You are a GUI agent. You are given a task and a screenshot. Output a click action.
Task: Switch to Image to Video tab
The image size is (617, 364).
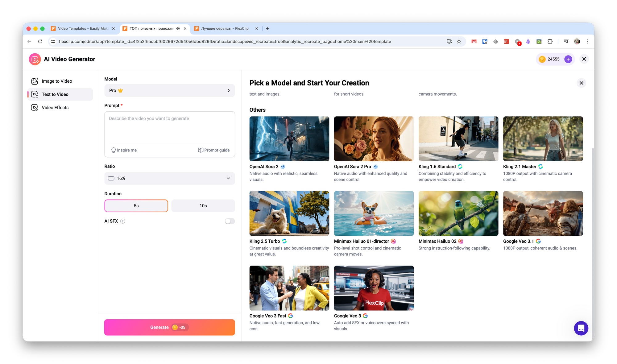(57, 81)
